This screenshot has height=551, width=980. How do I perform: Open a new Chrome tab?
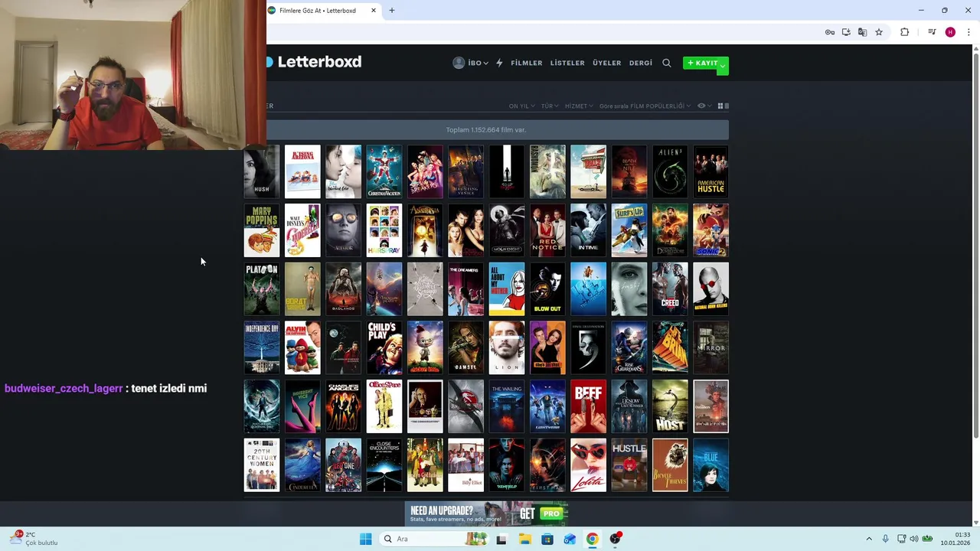click(x=392, y=11)
